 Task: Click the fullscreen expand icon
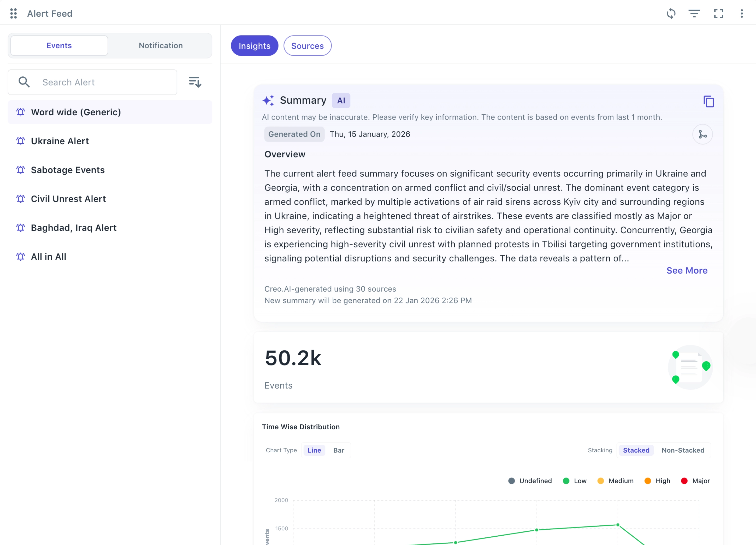pos(718,13)
